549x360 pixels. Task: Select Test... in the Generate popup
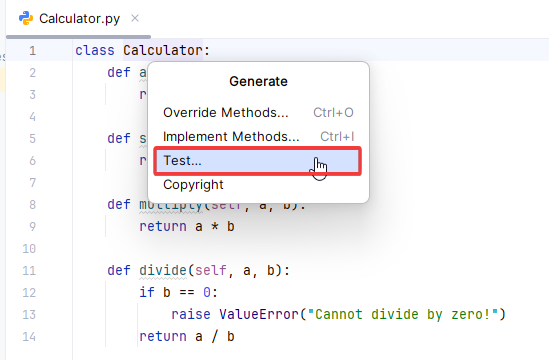tap(258, 161)
